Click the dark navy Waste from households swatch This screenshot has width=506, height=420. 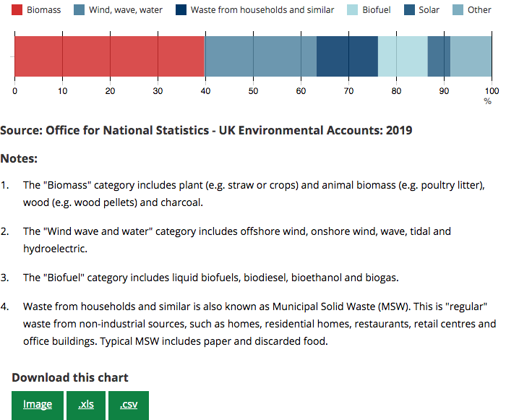pyautogui.click(x=181, y=10)
